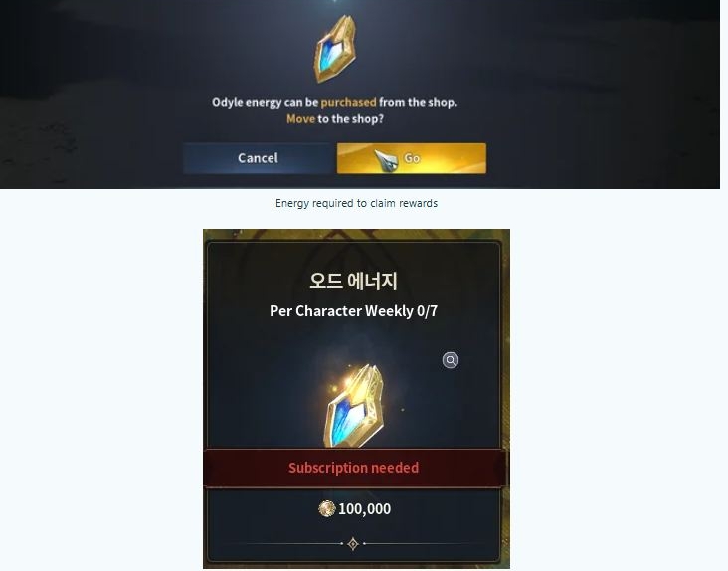Image resolution: width=728 pixels, height=571 pixels.
Task: Click the magnifier icon on the shop card
Action: 450,360
